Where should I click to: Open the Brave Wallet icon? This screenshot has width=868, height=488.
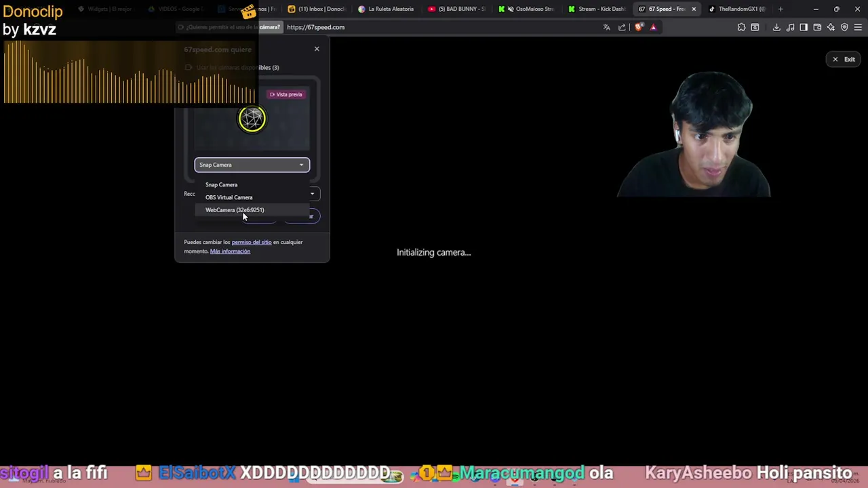coord(817,27)
